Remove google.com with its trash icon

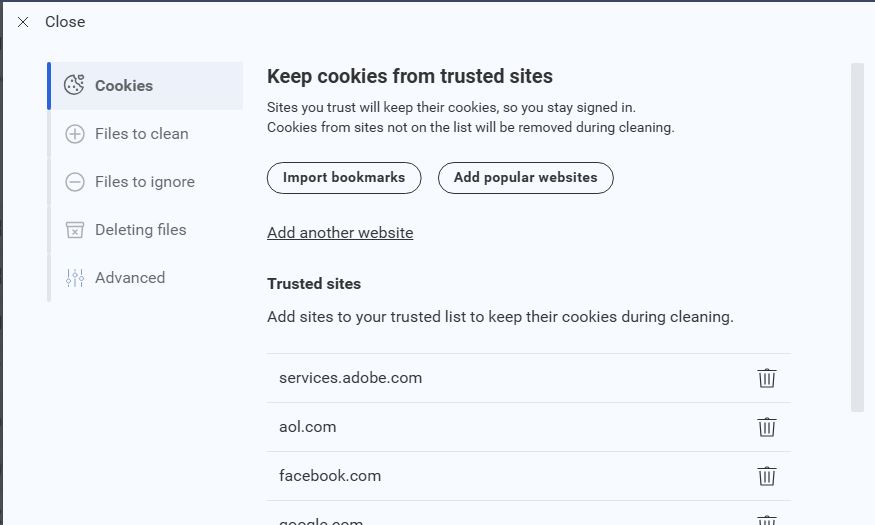[x=767, y=520]
